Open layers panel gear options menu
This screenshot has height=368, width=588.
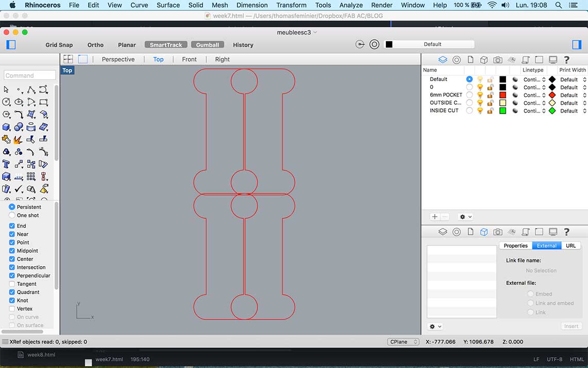[x=465, y=217]
